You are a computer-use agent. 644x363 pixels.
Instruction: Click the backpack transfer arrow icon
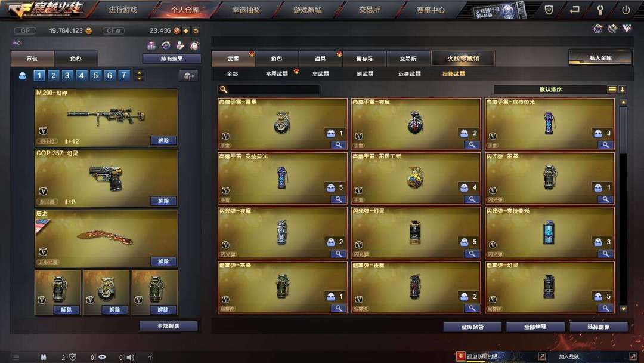[x=189, y=76]
